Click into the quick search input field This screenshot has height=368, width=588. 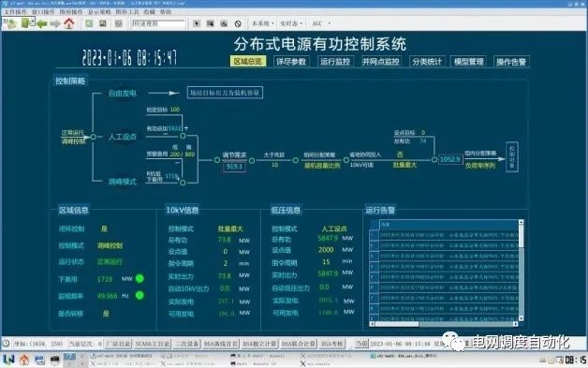pos(158,23)
